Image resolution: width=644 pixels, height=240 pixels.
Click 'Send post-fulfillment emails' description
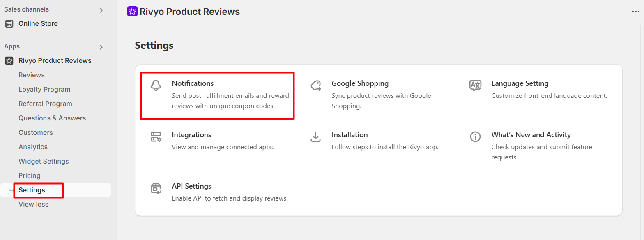(230, 101)
